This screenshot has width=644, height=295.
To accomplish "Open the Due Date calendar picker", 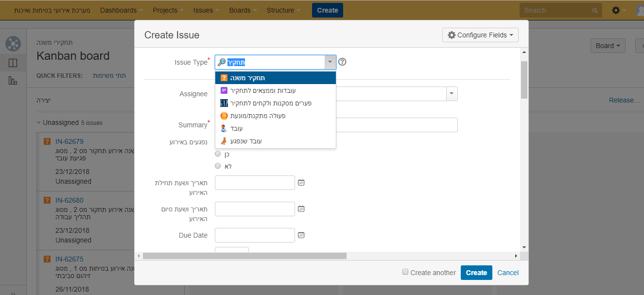I will [301, 235].
